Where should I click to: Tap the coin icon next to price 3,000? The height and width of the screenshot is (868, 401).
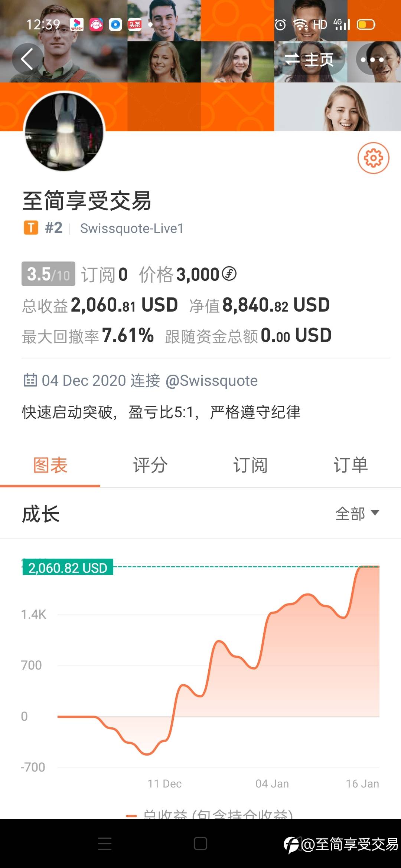pyautogui.click(x=229, y=274)
